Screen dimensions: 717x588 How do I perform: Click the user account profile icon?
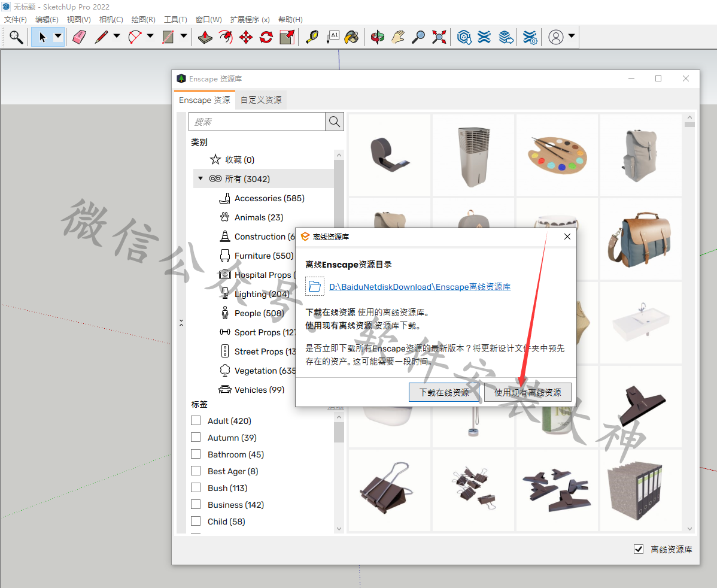[x=555, y=37]
